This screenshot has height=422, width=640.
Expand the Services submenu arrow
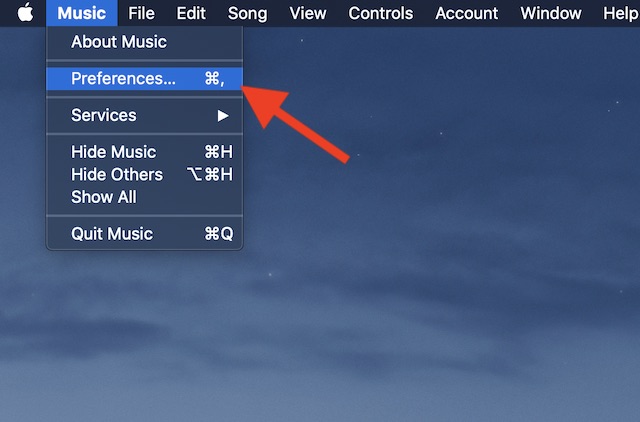pos(222,115)
